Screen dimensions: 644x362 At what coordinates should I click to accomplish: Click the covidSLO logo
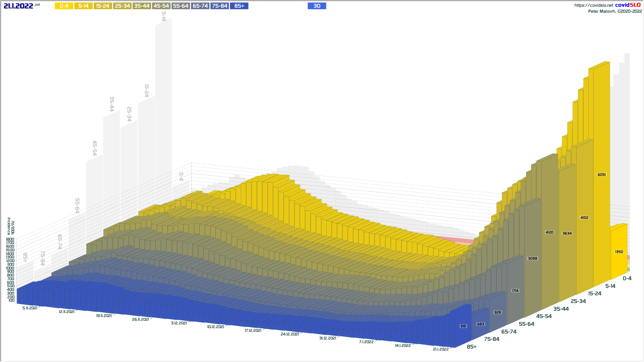628,5
